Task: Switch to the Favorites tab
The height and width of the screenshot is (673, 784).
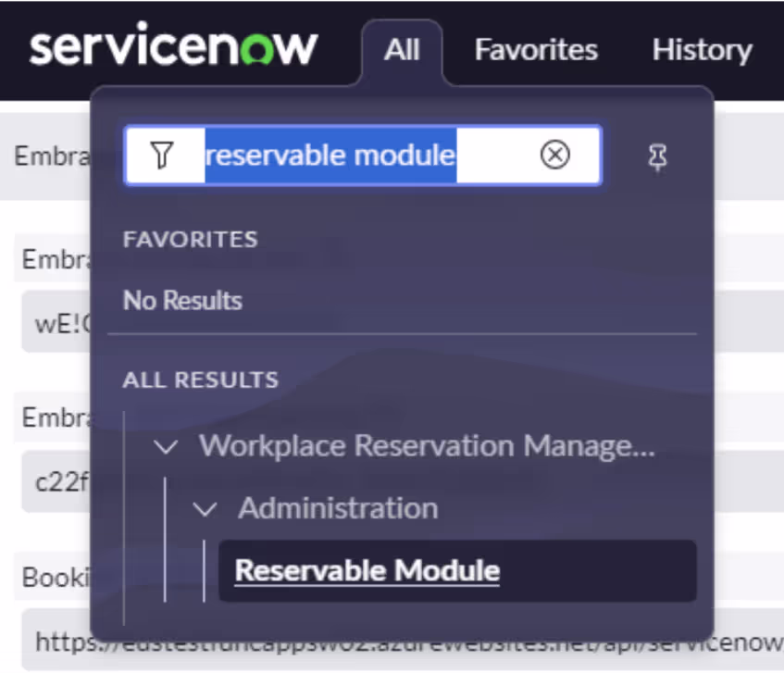Action: point(536,50)
